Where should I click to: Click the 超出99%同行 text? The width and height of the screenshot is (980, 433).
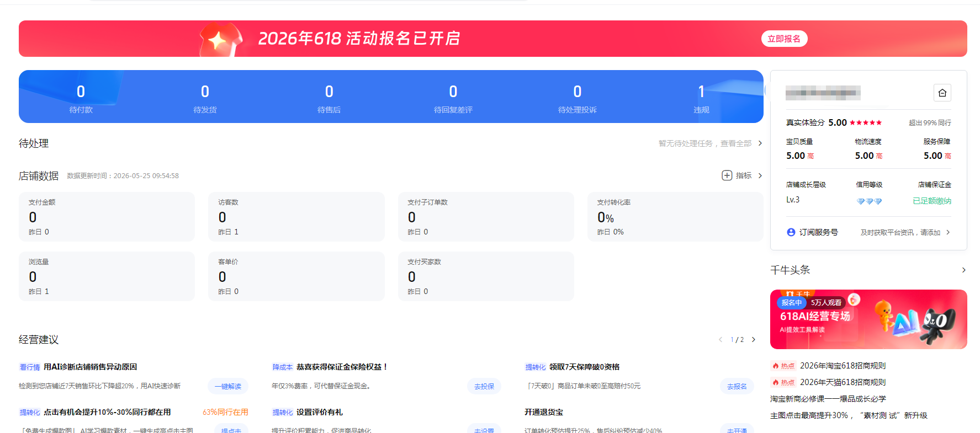click(x=930, y=122)
